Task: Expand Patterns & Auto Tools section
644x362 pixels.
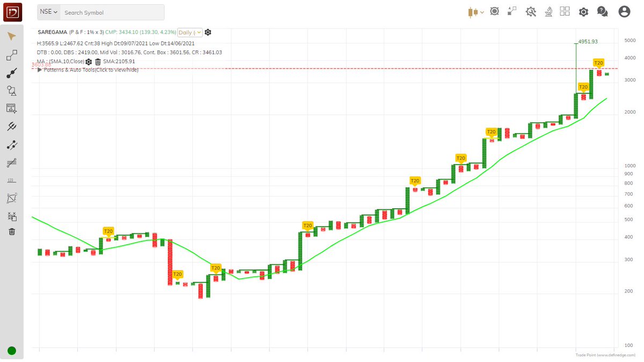Action: point(88,70)
